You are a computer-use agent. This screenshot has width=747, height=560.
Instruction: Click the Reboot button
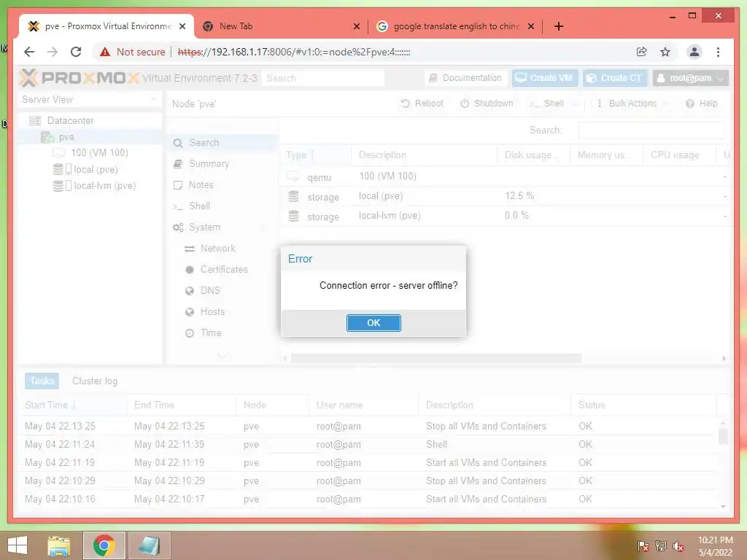(x=422, y=104)
